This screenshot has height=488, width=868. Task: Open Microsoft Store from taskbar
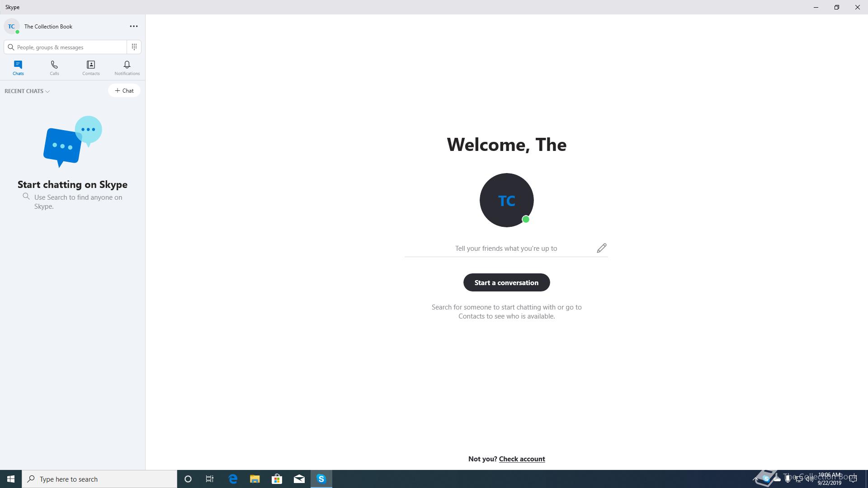coord(277,479)
